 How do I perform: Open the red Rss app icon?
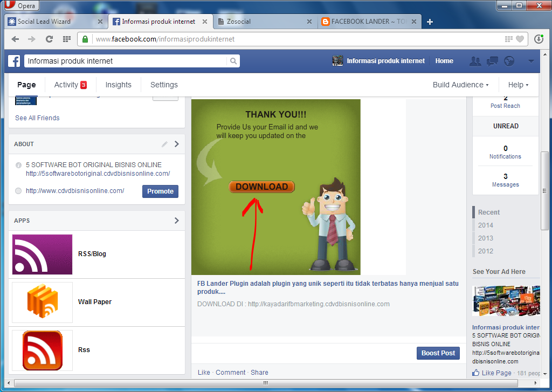click(42, 350)
